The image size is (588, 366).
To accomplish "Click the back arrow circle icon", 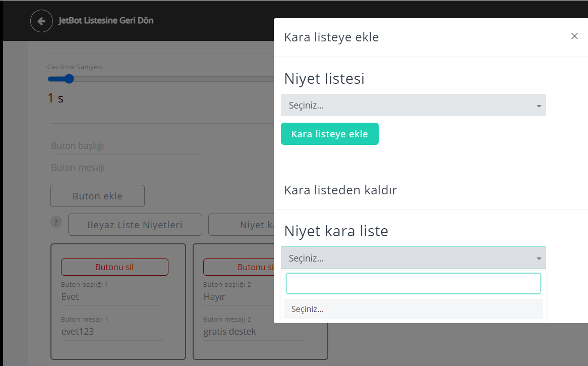I will click(x=41, y=21).
